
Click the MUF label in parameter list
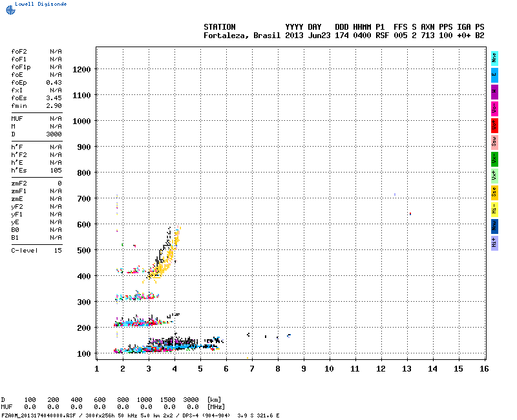pyautogui.click(x=17, y=119)
